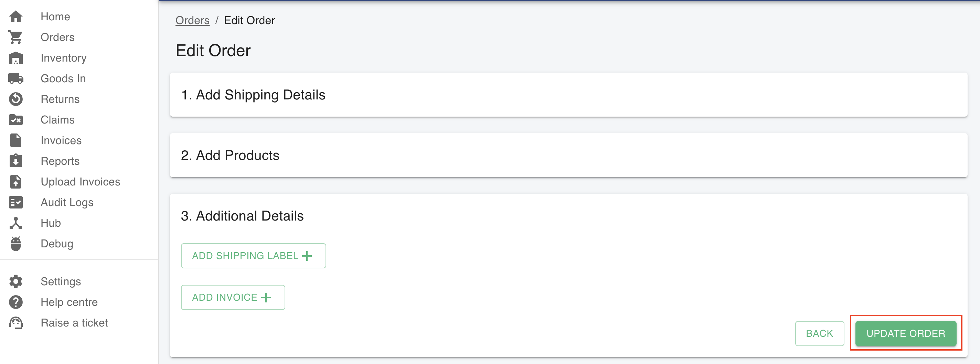The image size is (980, 364).
Task: Expand the Add Products section
Action: point(568,155)
